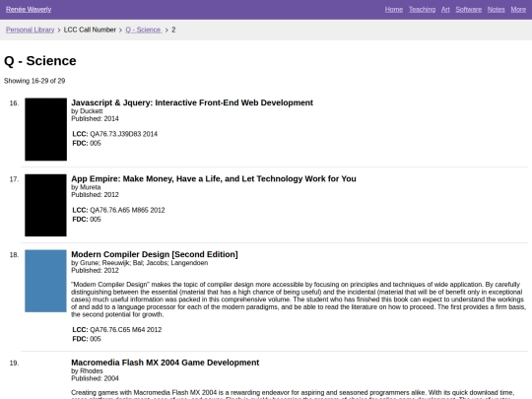532x399 pixels.
Task: Click the Modern Compiler Design [Second Edition] title
Action: (155, 254)
